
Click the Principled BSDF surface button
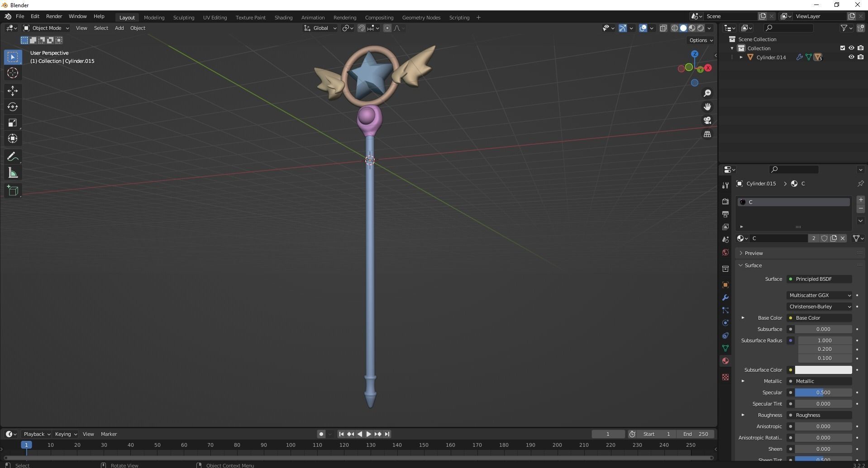(x=819, y=279)
